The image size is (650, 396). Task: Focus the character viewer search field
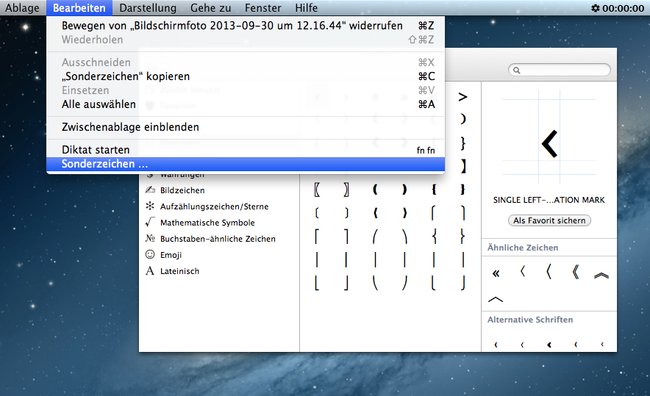click(559, 70)
